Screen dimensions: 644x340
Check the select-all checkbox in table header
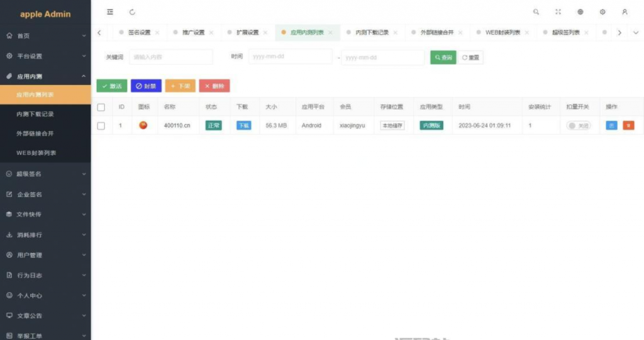click(101, 107)
